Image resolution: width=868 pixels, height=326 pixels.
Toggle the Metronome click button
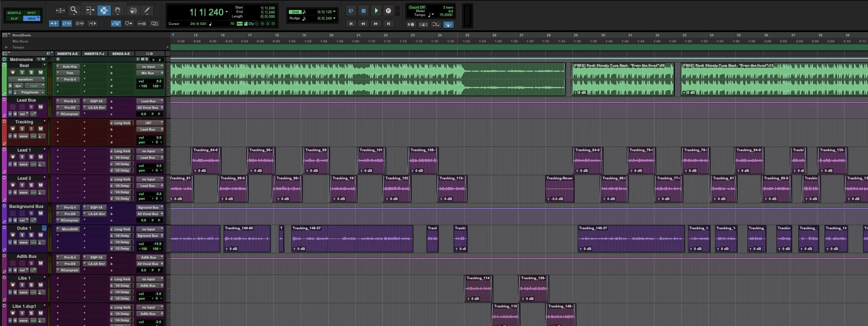click(423, 24)
